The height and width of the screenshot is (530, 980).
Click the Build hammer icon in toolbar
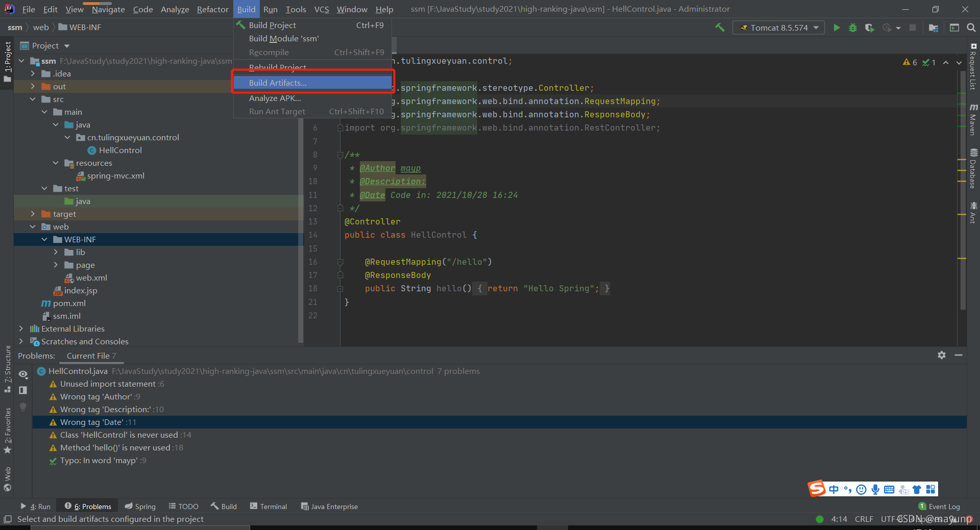[x=720, y=28]
